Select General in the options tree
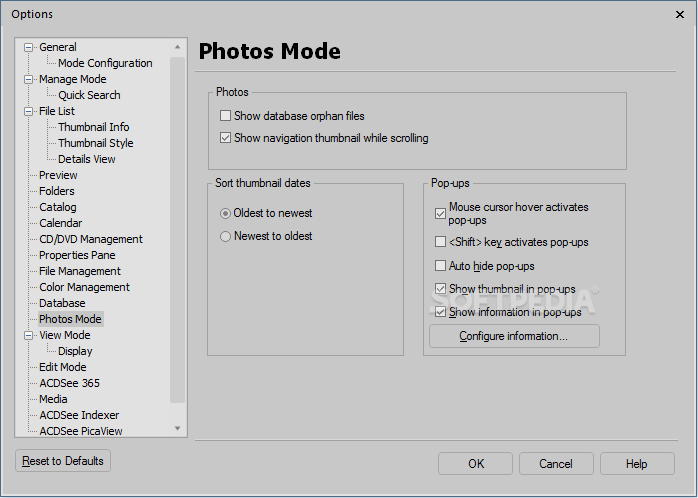Viewport: 698px width, 498px height. pos(58,47)
